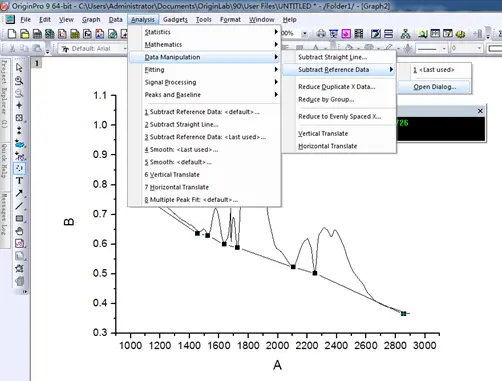Open the zoom percentage dropdown
Viewport: 502px width, 381px height.
coord(304,34)
